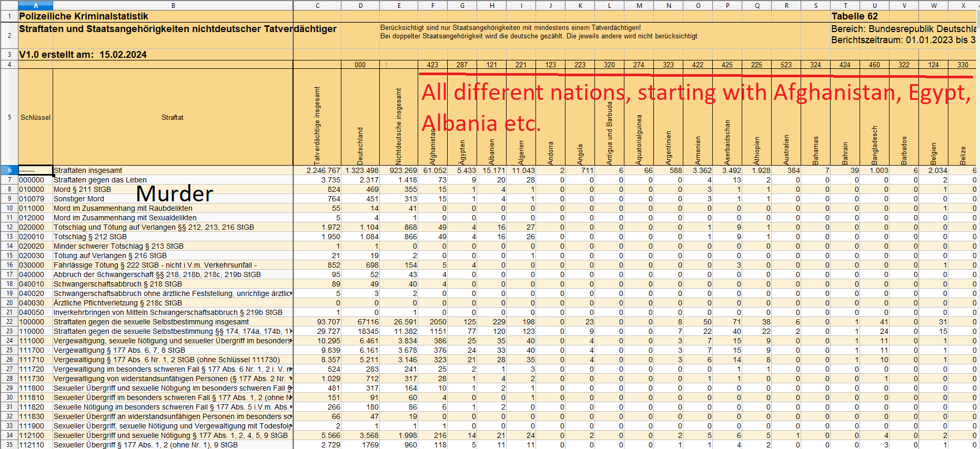Click the 'Äquatorialguinea' header
Viewport: 980px width, 449px height.
tap(639, 139)
